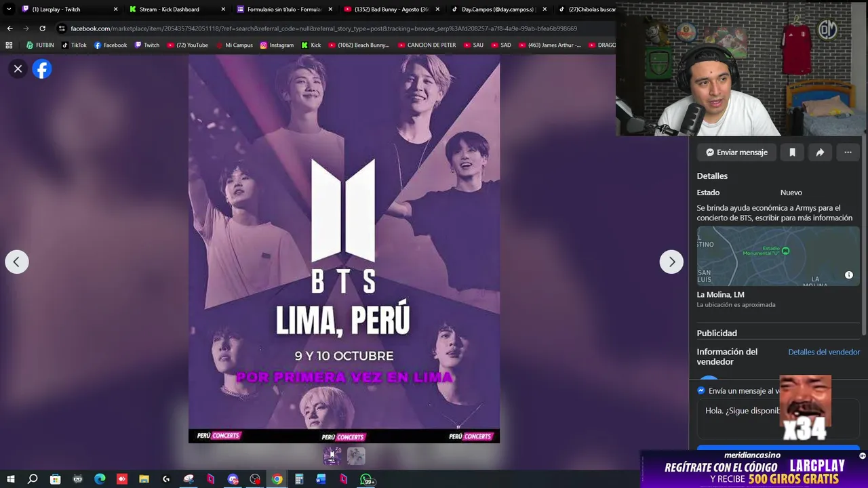Open the James Arthur bookmark
This screenshot has height=488, width=868.
pos(549,45)
